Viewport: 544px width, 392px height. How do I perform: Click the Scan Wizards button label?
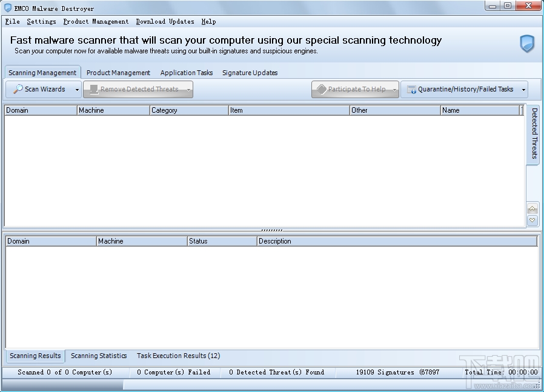(x=45, y=89)
